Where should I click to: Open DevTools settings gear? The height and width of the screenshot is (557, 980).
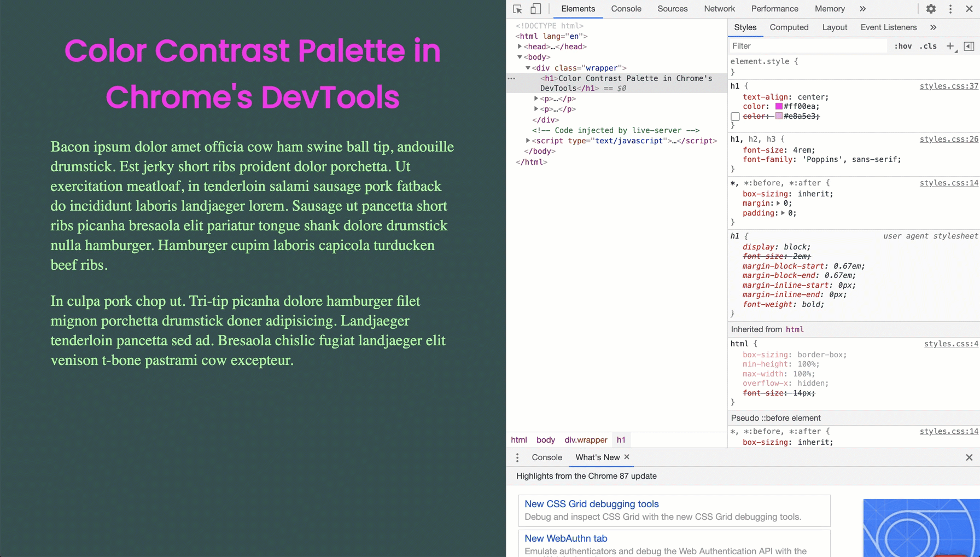931,9
